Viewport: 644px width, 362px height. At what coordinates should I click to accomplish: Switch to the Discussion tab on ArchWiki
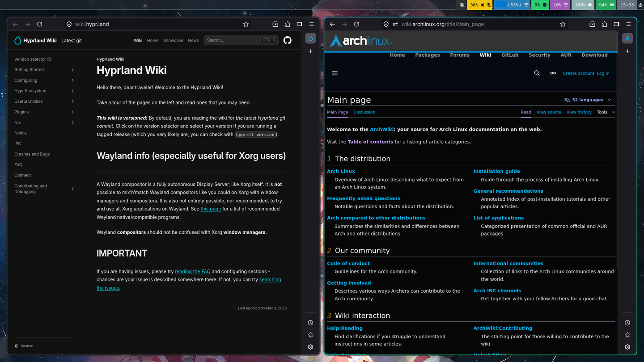[x=364, y=112]
